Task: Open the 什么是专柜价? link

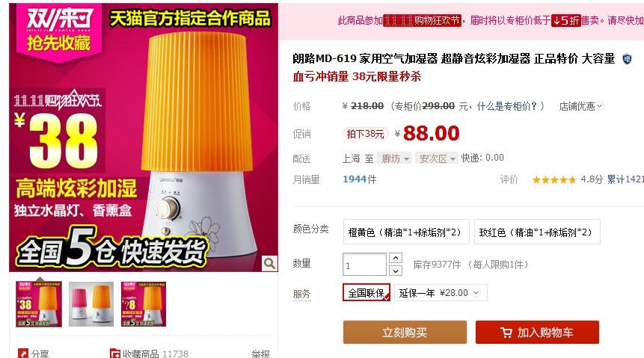Action: (506, 106)
